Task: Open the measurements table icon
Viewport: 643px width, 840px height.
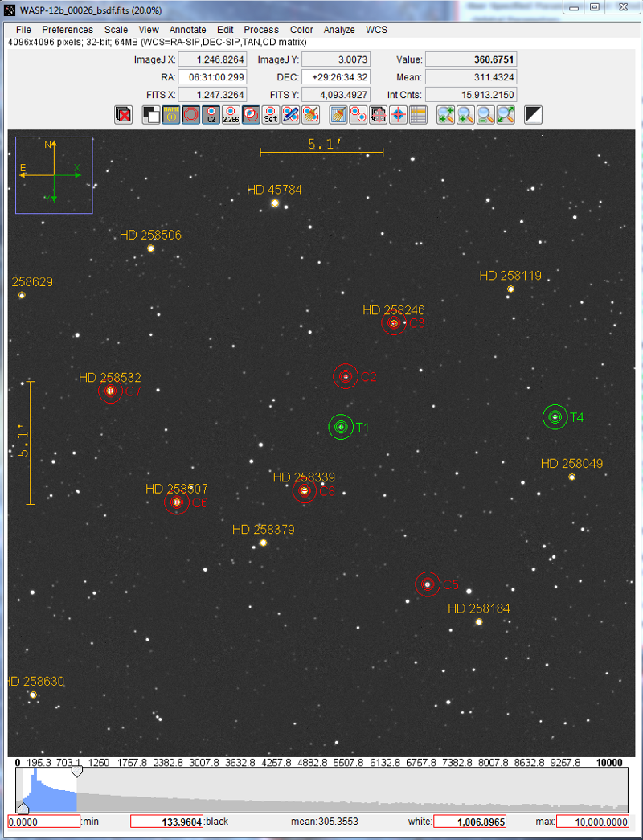Action: point(418,115)
